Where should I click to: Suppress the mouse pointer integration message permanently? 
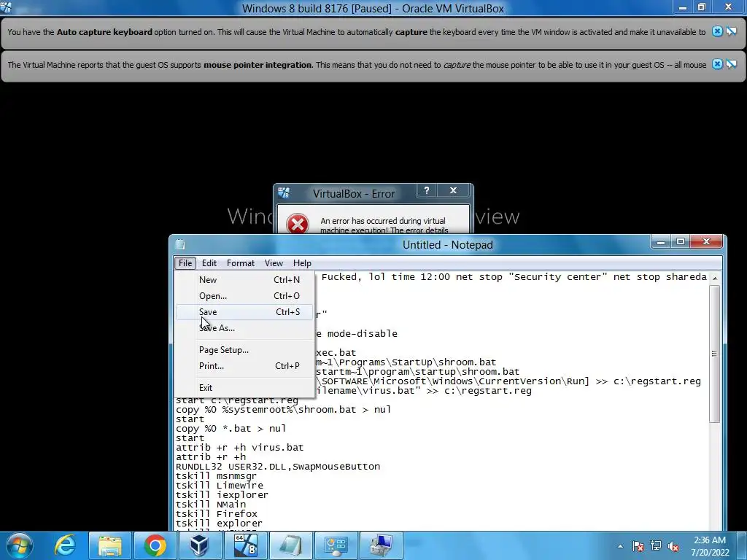point(731,64)
